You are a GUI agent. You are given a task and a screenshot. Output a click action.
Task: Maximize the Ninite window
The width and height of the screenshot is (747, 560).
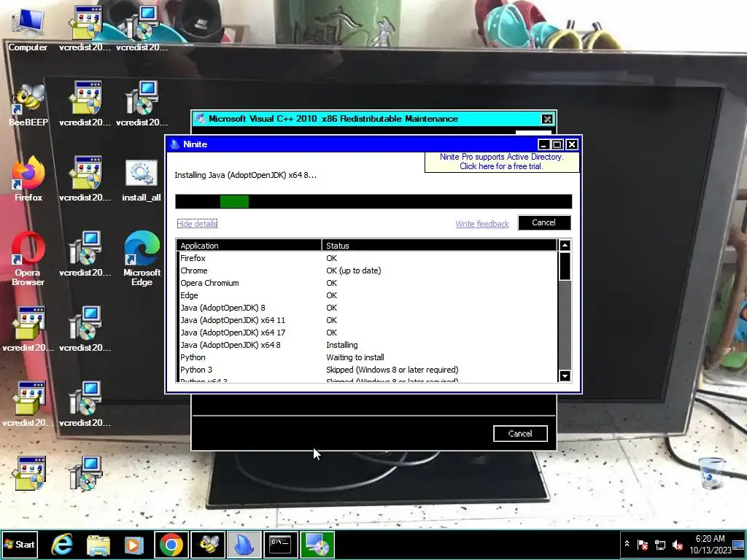coord(557,144)
